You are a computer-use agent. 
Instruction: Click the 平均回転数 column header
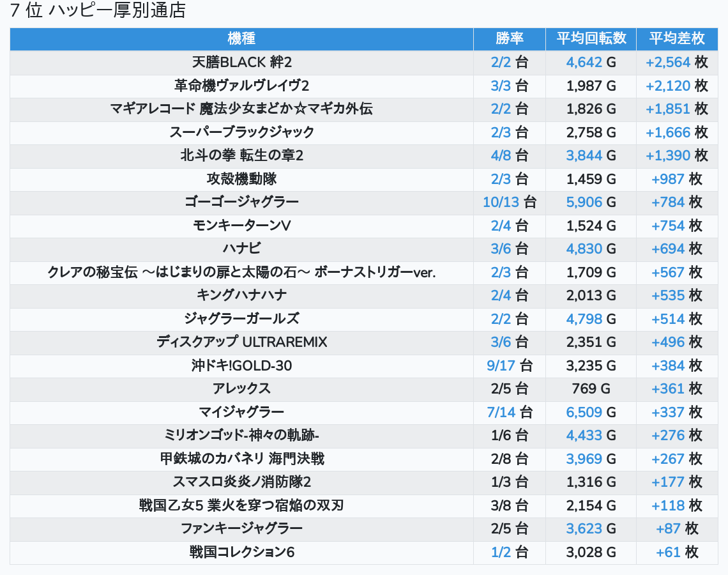(x=591, y=38)
